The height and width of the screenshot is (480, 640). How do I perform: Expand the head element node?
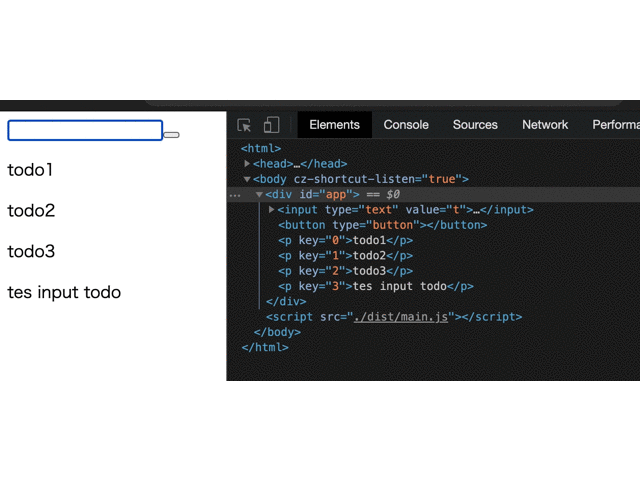point(247,164)
